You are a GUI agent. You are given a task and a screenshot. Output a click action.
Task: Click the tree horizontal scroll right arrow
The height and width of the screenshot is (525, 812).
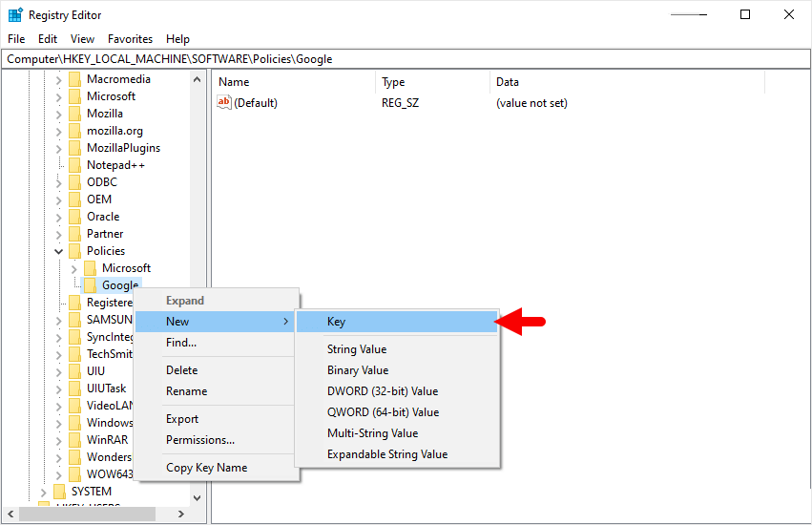tap(180, 514)
